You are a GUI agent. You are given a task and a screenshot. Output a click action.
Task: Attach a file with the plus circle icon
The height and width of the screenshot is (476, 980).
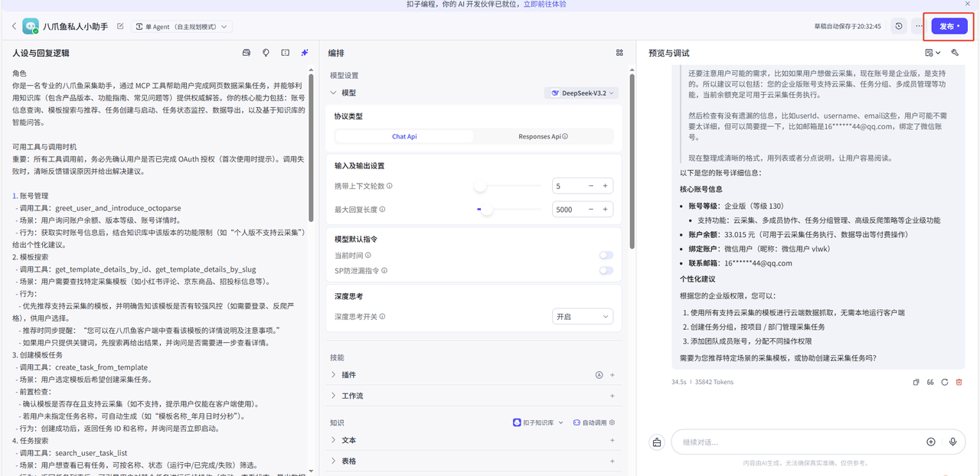tap(931, 442)
